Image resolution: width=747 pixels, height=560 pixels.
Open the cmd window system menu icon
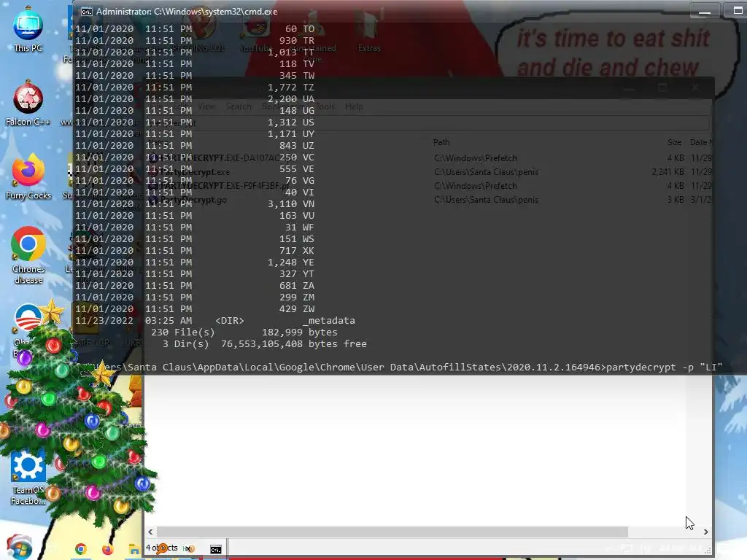click(86, 12)
